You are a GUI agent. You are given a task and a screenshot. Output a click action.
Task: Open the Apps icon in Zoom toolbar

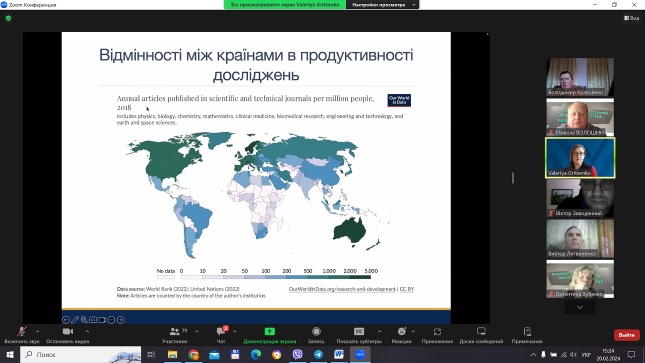pos(437,332)
